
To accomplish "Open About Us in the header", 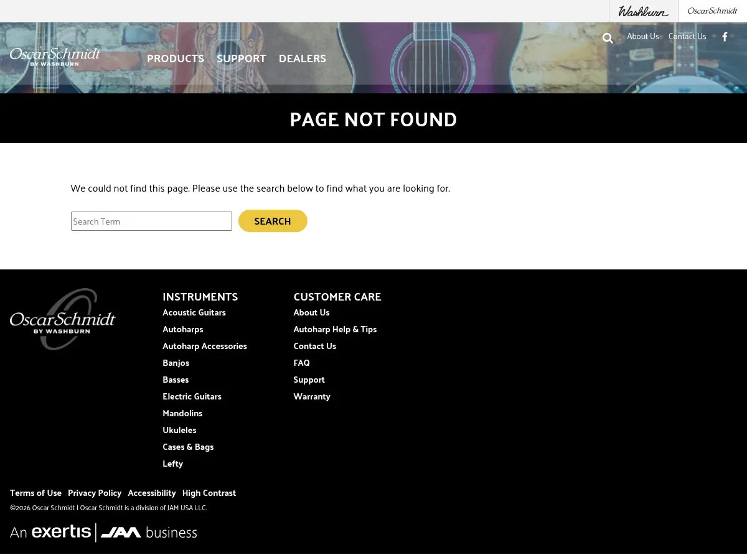I will 642,36.
